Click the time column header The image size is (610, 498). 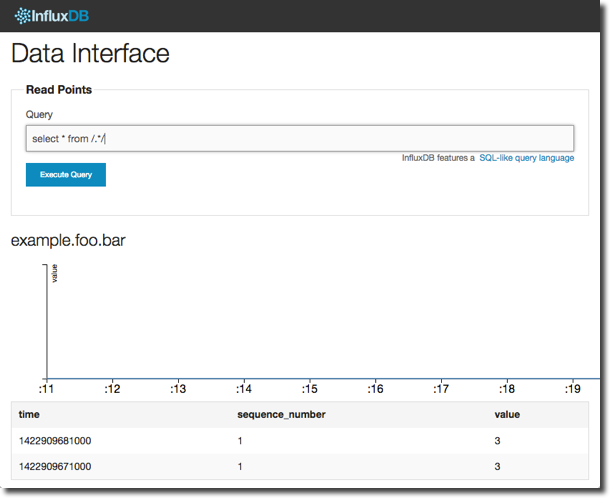click(x=29, y=413)
